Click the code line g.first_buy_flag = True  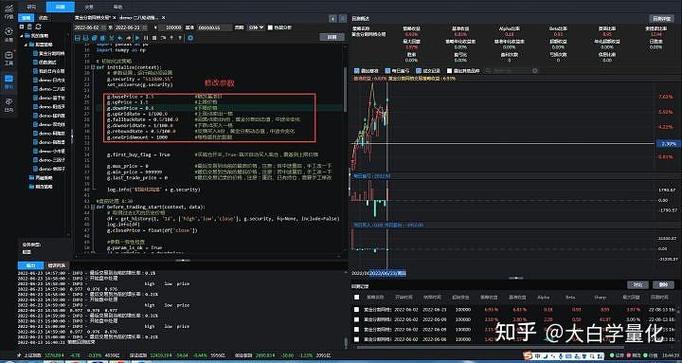[139, 154]
